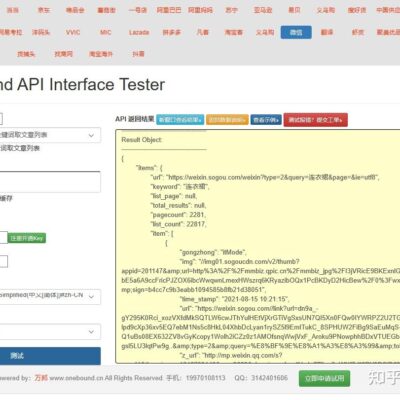Image resolution: width=400 pixels, height=400 pixels.
Task: Click the light blue button beside API 返回结果
Action: click(x=180, y=120)
